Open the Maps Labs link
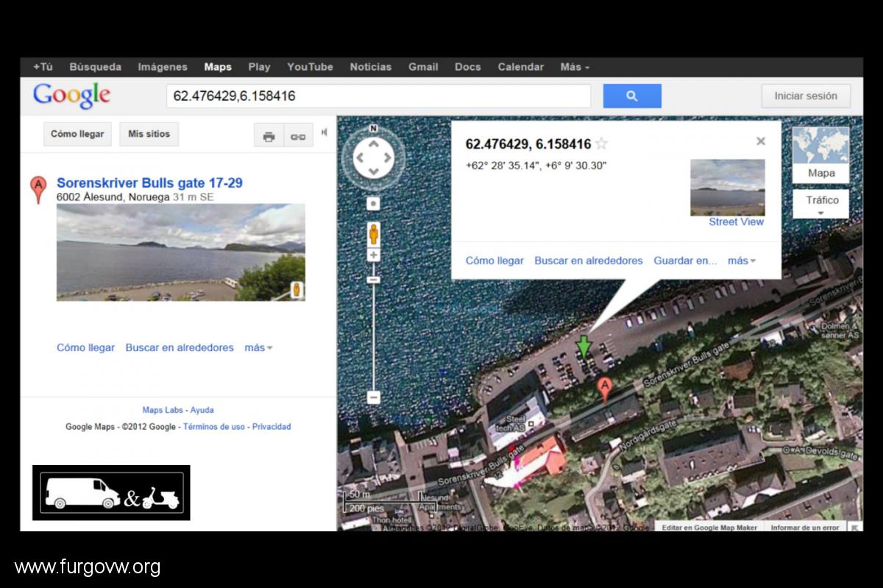This screenshot has height=588, width=883. pyautogui.click(x=163, y=410)
